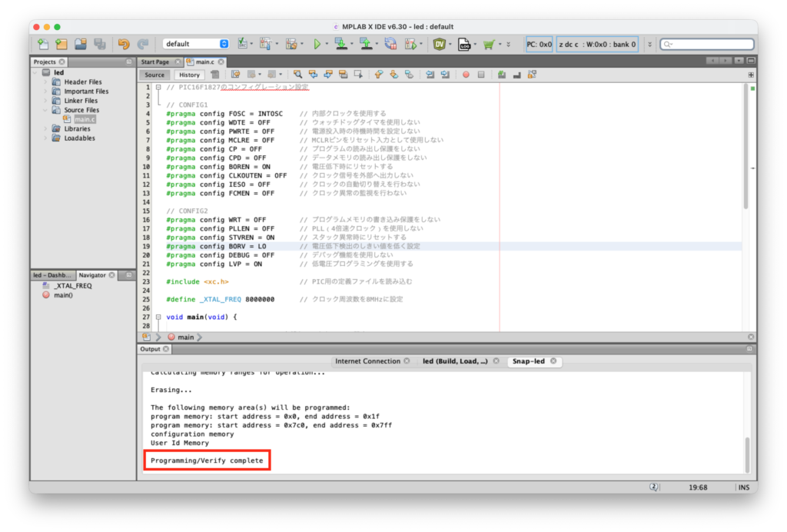Click the Comment lines icon
The height and width of the screenshot is (532, 787).
[x=501, y=75]
